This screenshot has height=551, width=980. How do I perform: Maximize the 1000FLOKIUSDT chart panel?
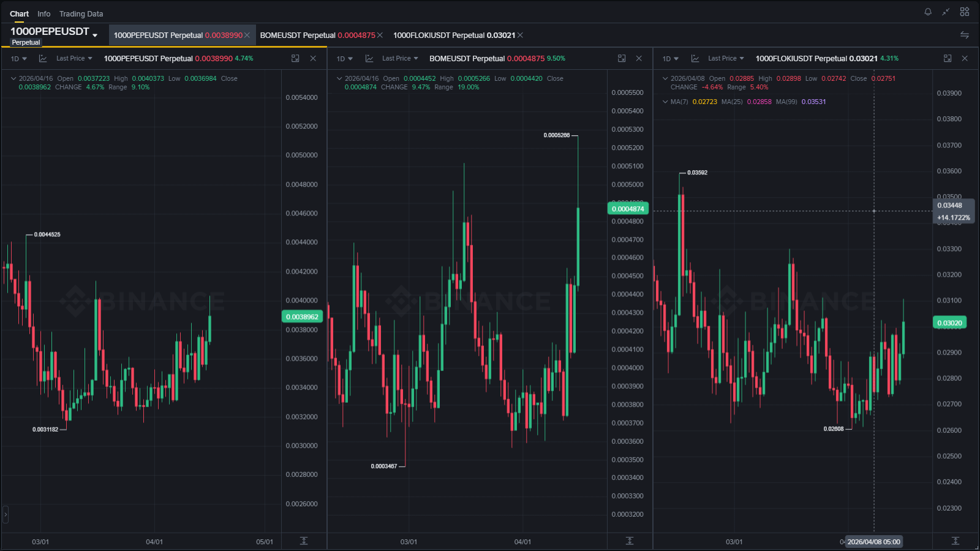(x=948, y=58)
